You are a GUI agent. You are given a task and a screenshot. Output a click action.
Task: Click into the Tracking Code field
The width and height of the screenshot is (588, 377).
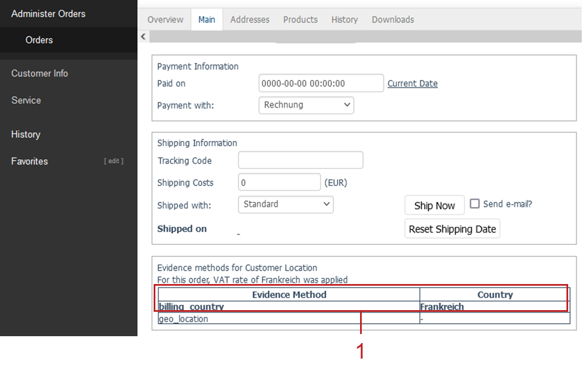(x=301, y=160)
